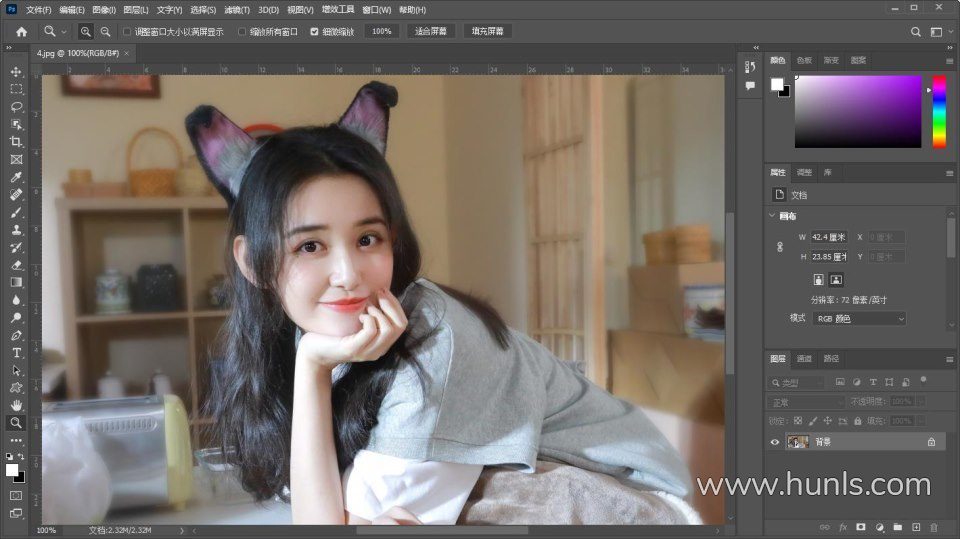This screenshot has height=539, width=960.
Task: Select the Brush tool
Action: [x=17, y=212]
